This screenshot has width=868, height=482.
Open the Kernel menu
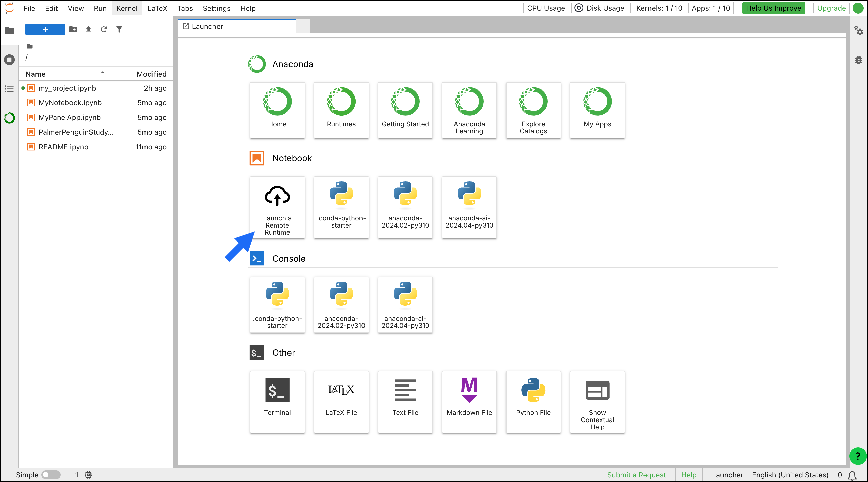pos(127,8)
